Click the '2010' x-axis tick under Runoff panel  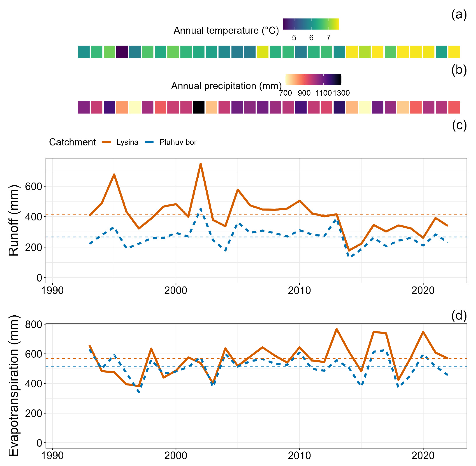(x=300, y=291)
